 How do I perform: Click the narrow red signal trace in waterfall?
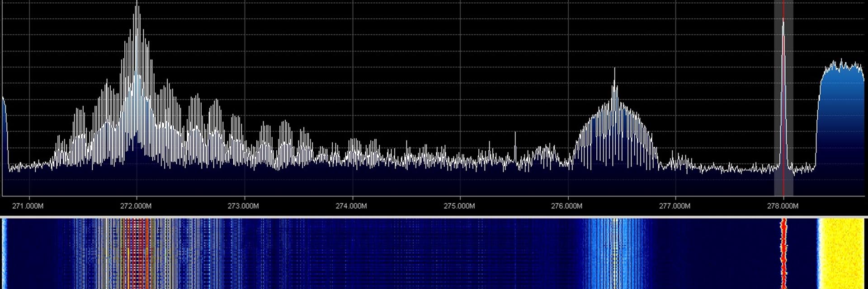tap(783, 253)
